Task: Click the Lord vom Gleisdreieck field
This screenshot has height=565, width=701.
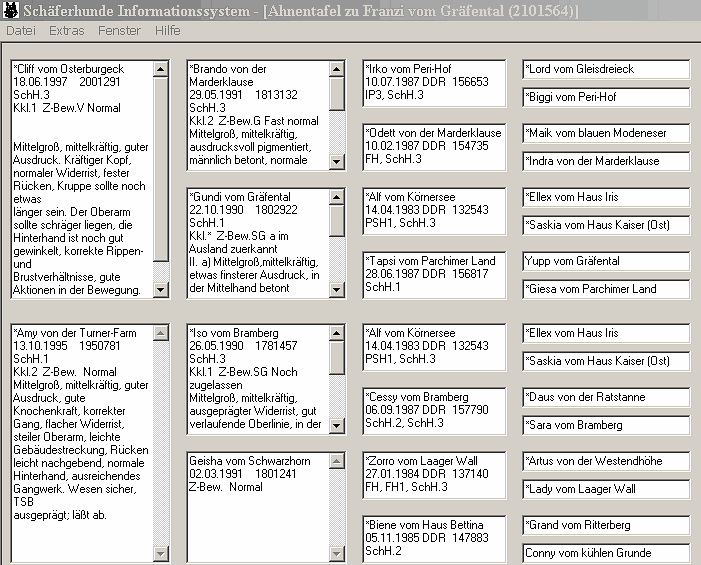Action: [605, 70]
